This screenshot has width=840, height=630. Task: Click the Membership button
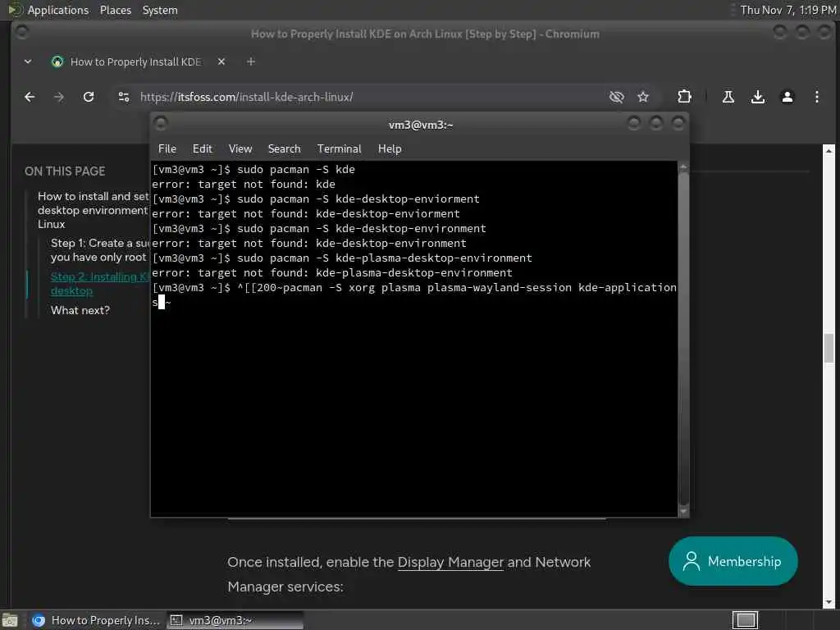733,561
